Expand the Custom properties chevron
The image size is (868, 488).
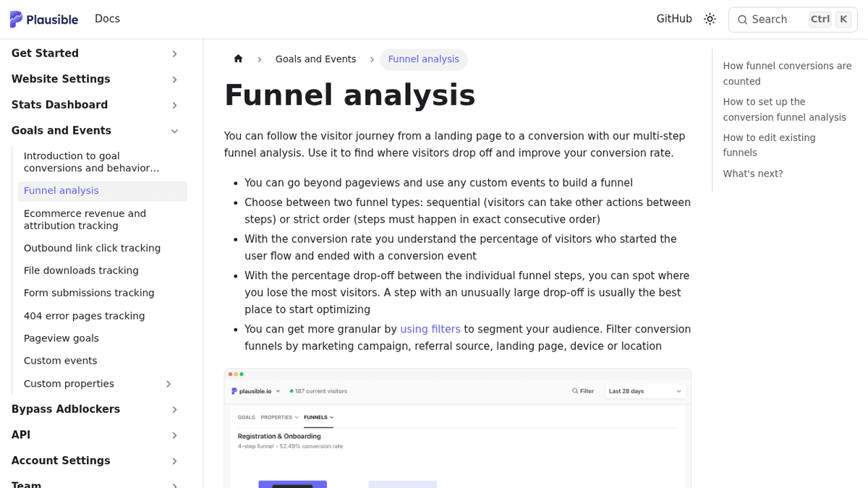point(169,384)
